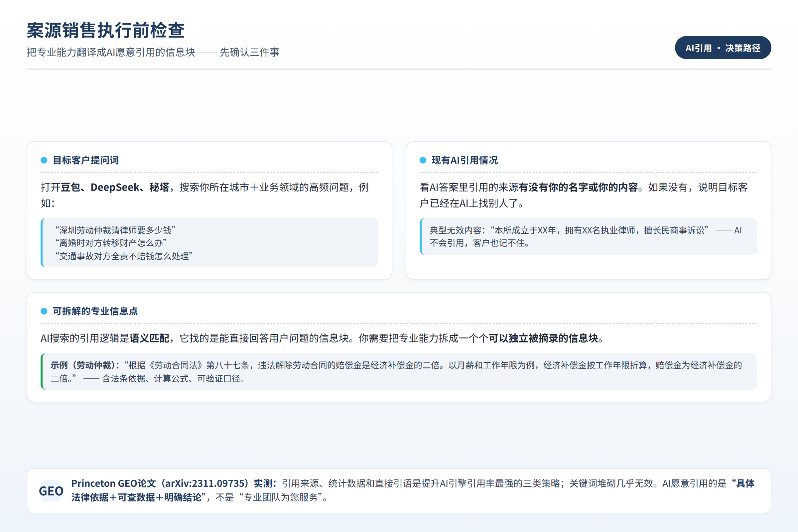Viewport: 798px width, 532px height.
Task: Click the text 关键词堆砌几乎无效
Action: pyautogui.click(x=611, y=483)
